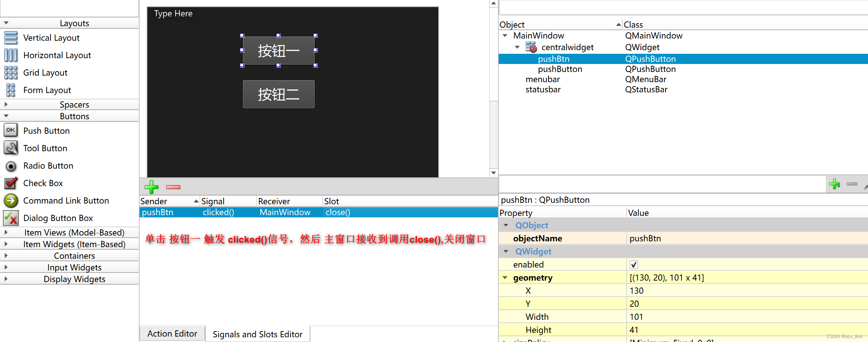This screenshot has width=868, height=342.
Task: Click the Property column header
Action: [x=563, y=213]
